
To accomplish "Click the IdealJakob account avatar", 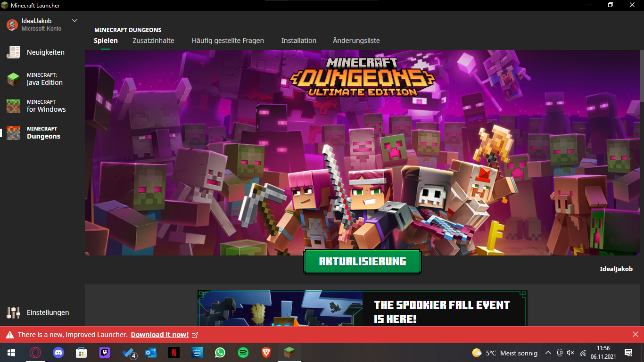I will (x=12, y=25).
